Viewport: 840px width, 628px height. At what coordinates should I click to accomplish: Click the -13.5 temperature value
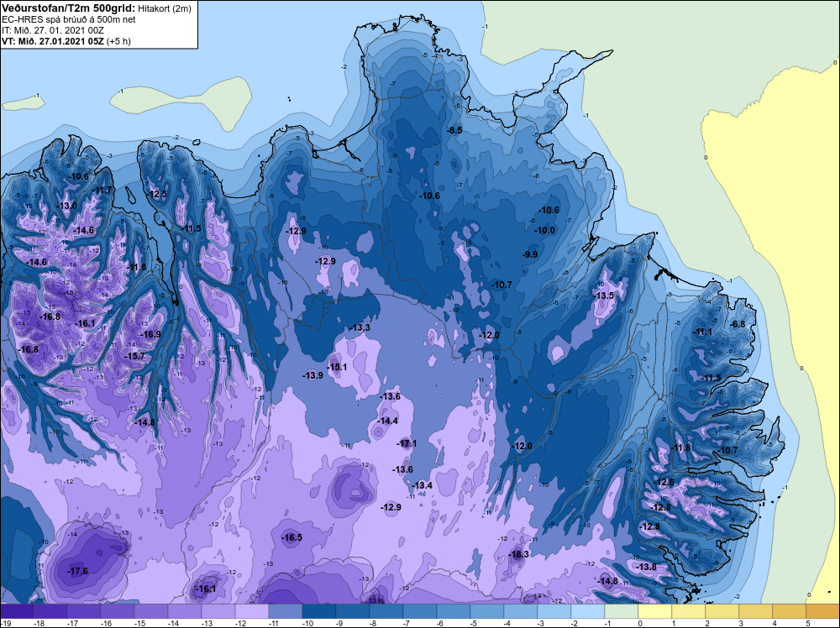click(x=604, y=296)
